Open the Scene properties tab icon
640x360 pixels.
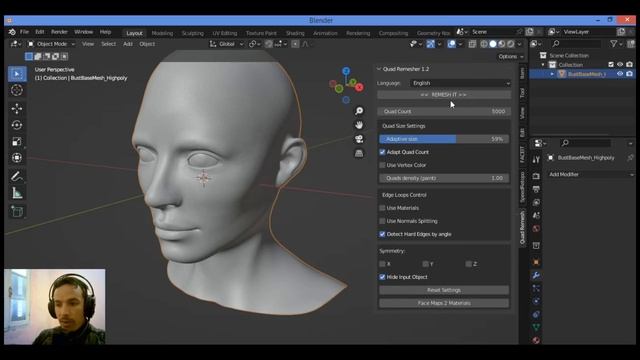[x=536, y=216]
